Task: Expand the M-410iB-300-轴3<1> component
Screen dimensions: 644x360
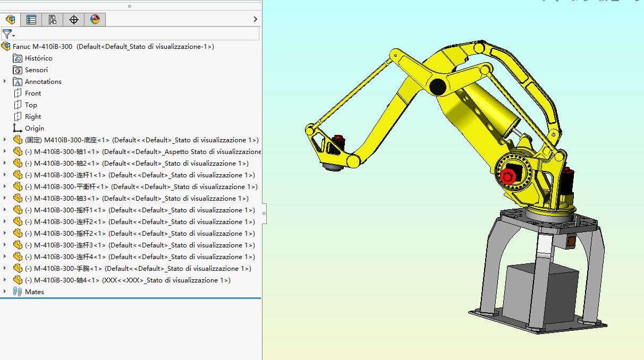Action: 5,198
